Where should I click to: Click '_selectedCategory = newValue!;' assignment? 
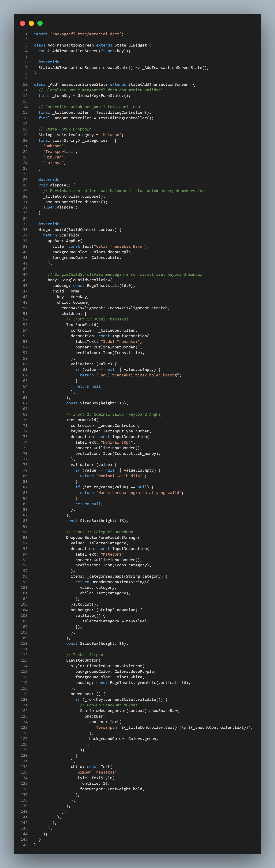pyautogui.click(x=114, y=621)
